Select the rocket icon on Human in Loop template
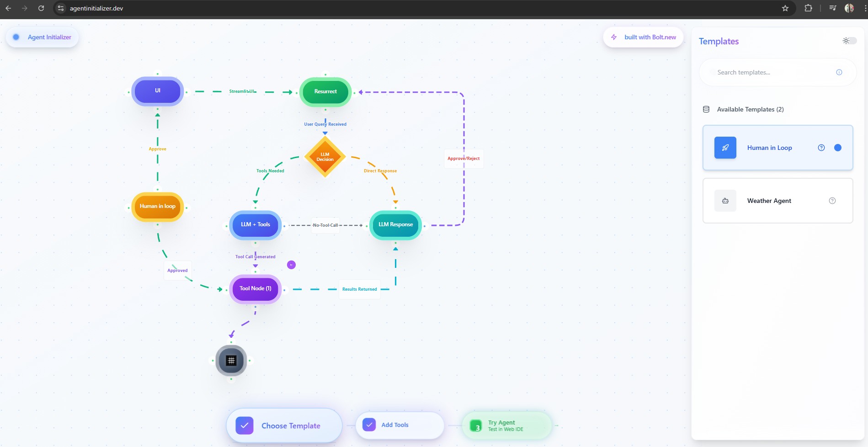 (725, 147)
